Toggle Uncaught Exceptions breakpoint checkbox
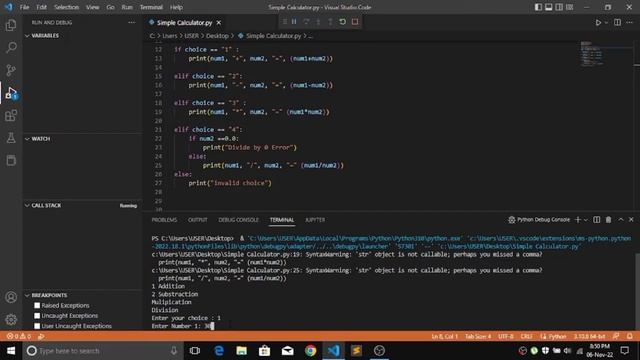This screenshot has height=360, width=640. [x=37, y=316]
